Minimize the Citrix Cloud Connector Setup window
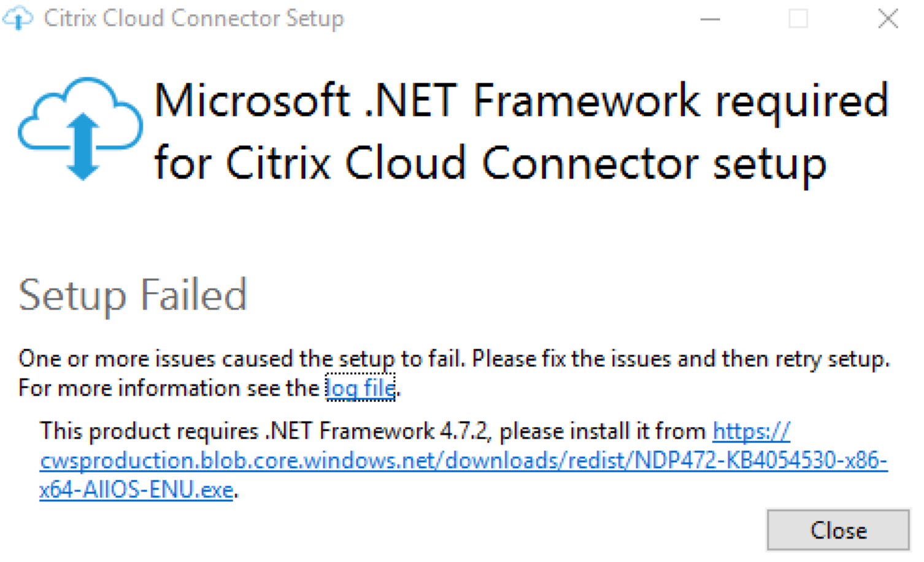924x562 pixels. (710, 20)
